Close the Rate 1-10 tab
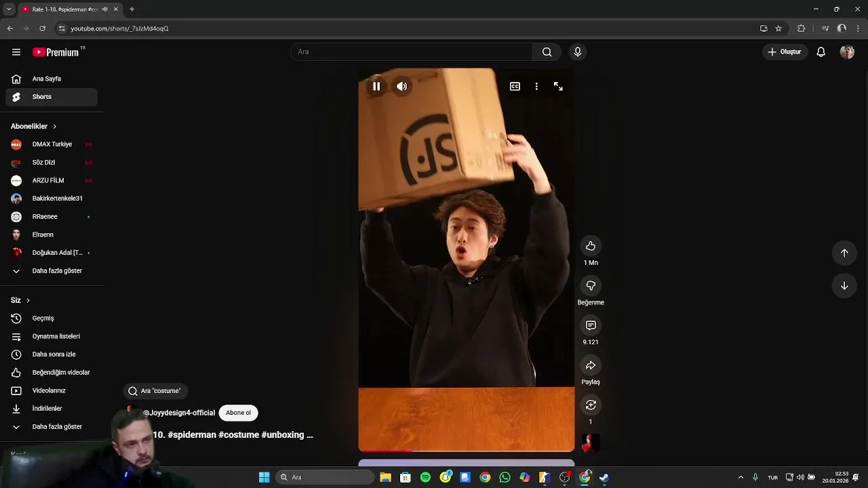Viewport: 868px width, 488px height. (115, 9)
